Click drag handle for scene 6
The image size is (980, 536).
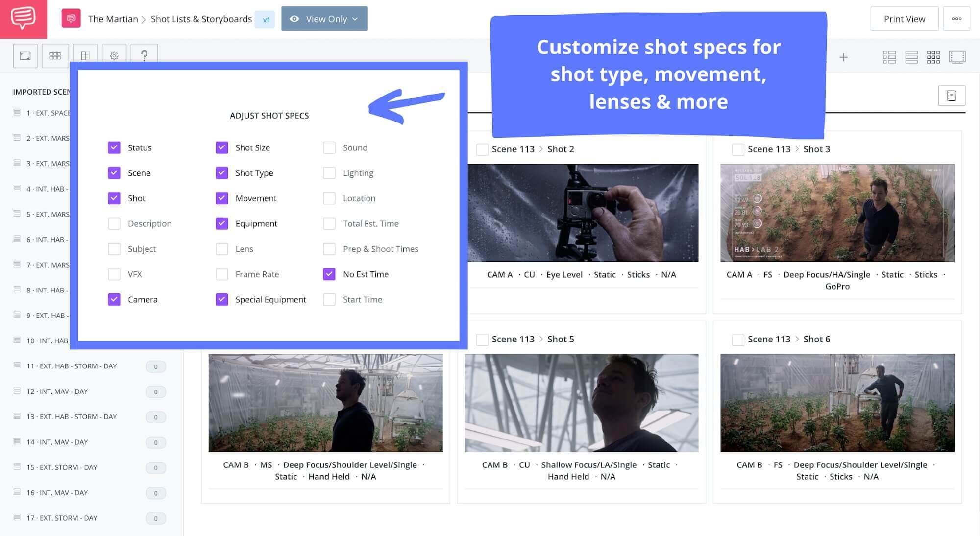[17, 239]
